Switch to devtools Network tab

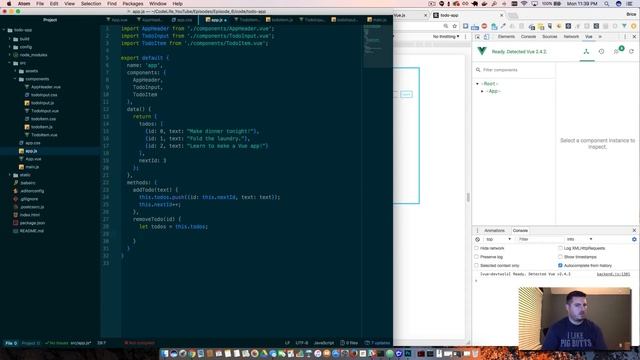[571, 37]
